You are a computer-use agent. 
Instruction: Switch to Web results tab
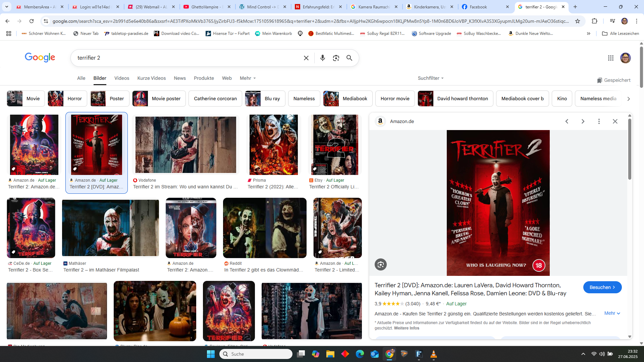click(227, 78)
